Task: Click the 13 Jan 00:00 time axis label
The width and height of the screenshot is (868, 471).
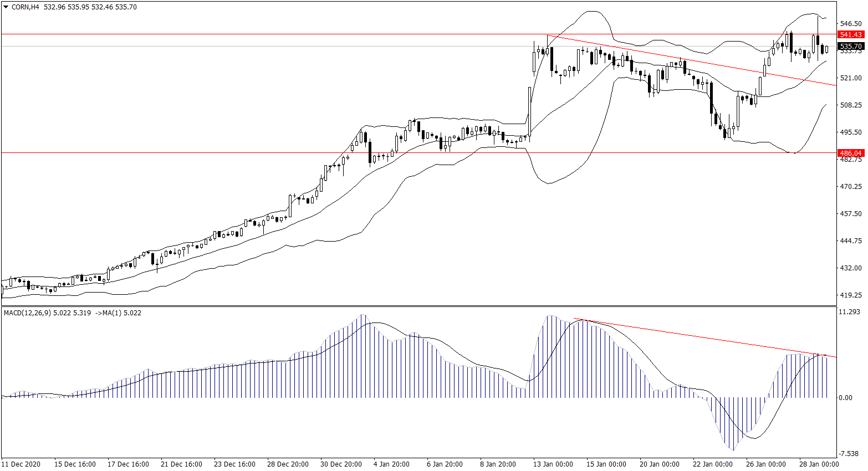Action: (553, 464)
